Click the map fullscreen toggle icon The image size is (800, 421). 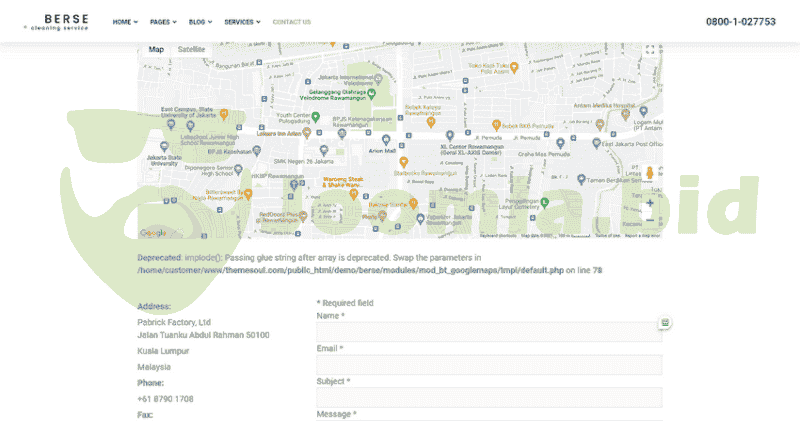(x=650, y=50)
